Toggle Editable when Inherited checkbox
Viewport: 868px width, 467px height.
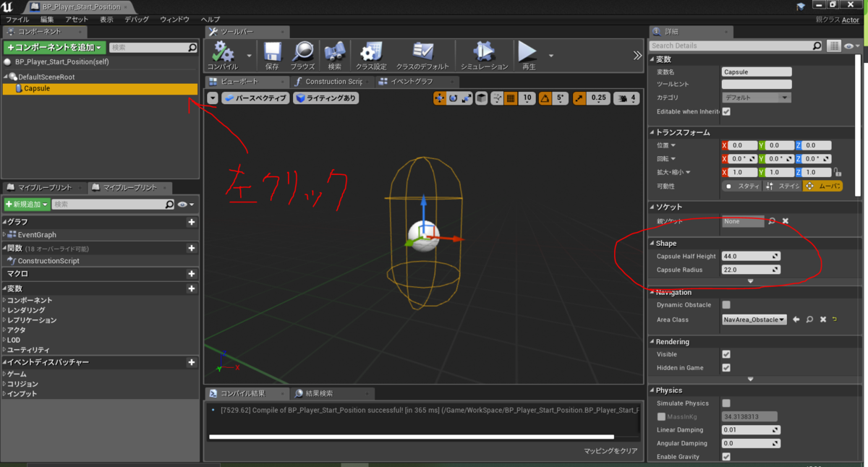click(726, 111)
